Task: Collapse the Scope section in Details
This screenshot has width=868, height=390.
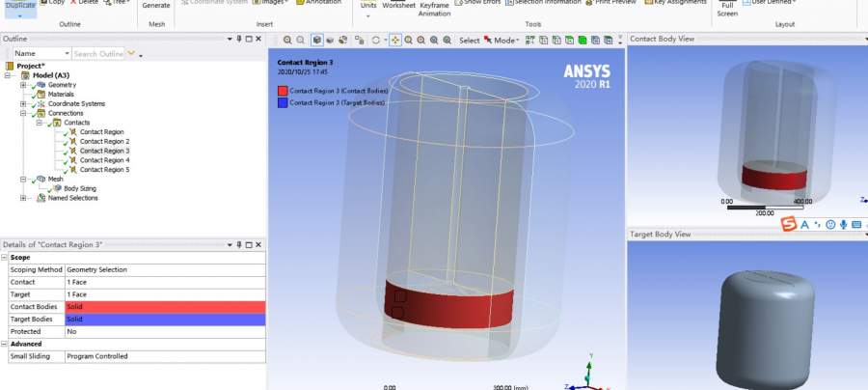Action: (5, 258)
